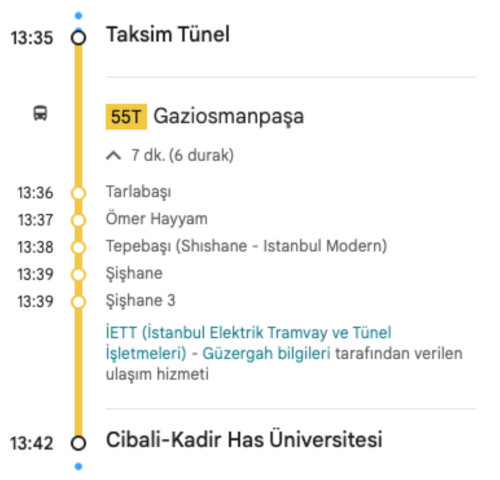The image size is (500, 480).
Task: Click the Taksim Tünel stop marker circle
Action: tap(78, 37)
